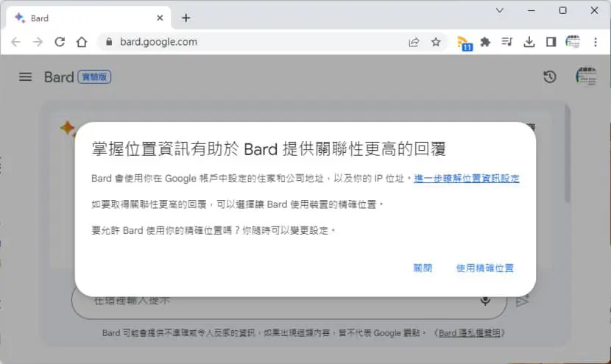Screen dimensions: 611x364
Task: Reload the Bard page
Action: point(60,42)
